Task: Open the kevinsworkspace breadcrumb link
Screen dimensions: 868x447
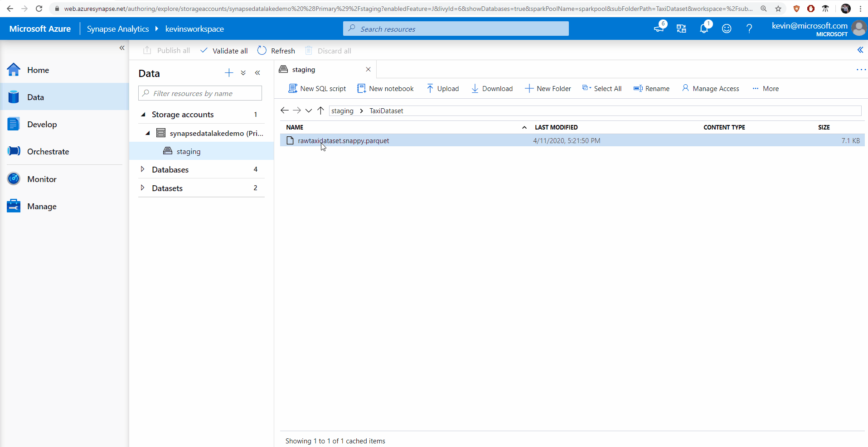Action: point(194,29)
